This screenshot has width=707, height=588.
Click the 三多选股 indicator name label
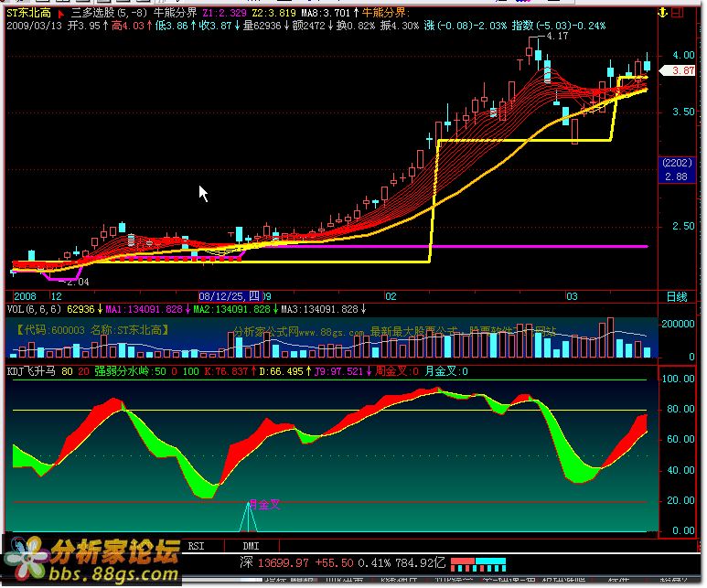point(99,15)
